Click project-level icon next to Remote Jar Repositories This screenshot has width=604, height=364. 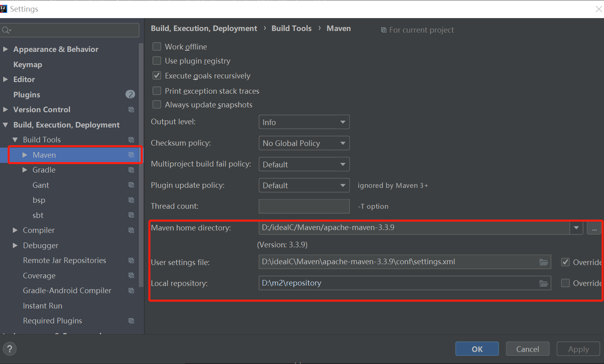(x=131, y=260)
